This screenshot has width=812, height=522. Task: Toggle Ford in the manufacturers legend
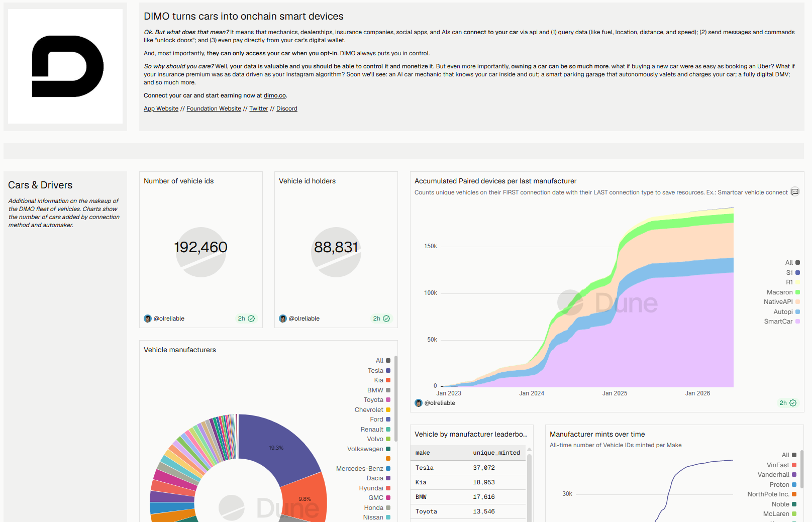click(380, 420)
